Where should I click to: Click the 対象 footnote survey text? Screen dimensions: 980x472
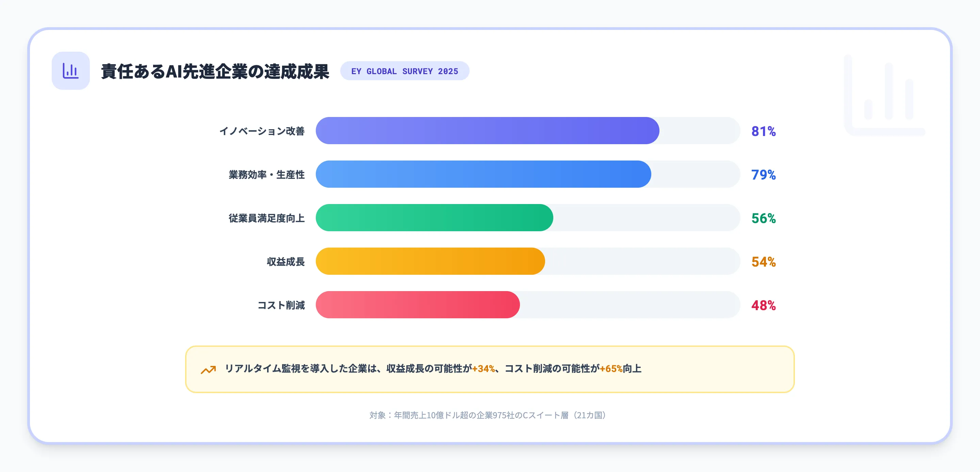point(487,415)
